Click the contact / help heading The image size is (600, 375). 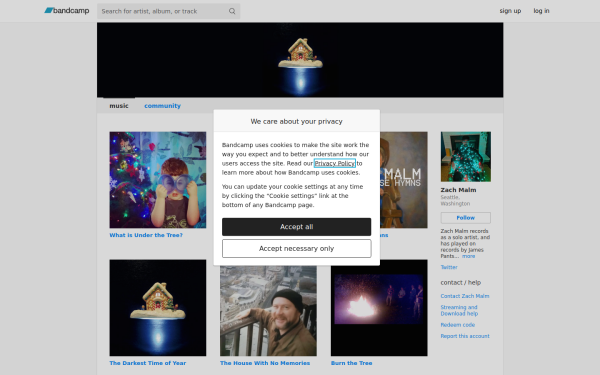coord(461,283)
